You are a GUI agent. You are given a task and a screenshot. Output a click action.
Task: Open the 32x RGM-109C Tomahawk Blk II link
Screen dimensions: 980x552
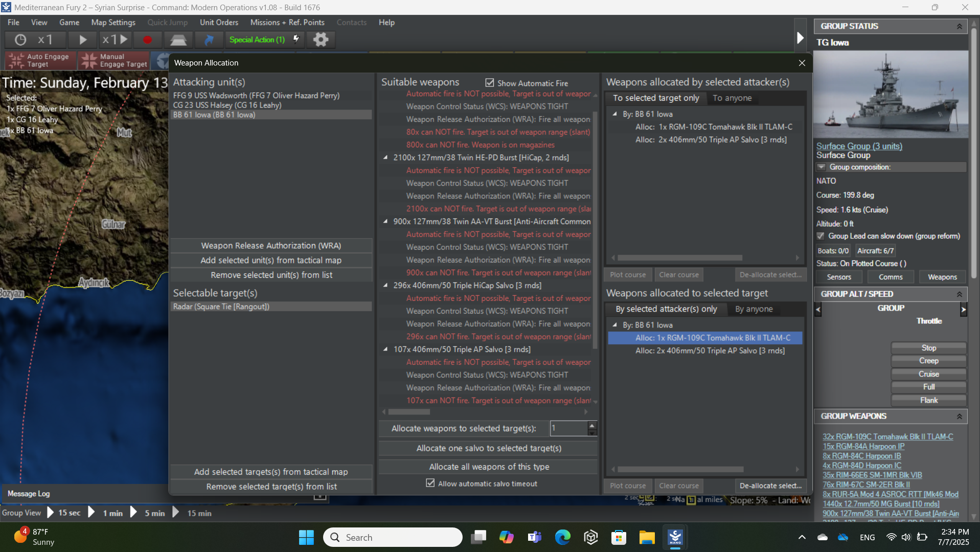pos(887,436)
